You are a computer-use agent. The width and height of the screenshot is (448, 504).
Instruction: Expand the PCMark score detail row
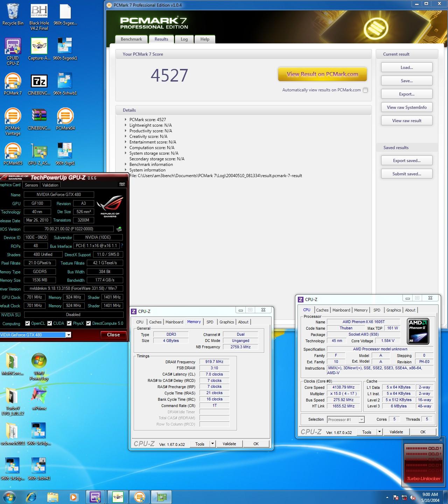point(126,119)
